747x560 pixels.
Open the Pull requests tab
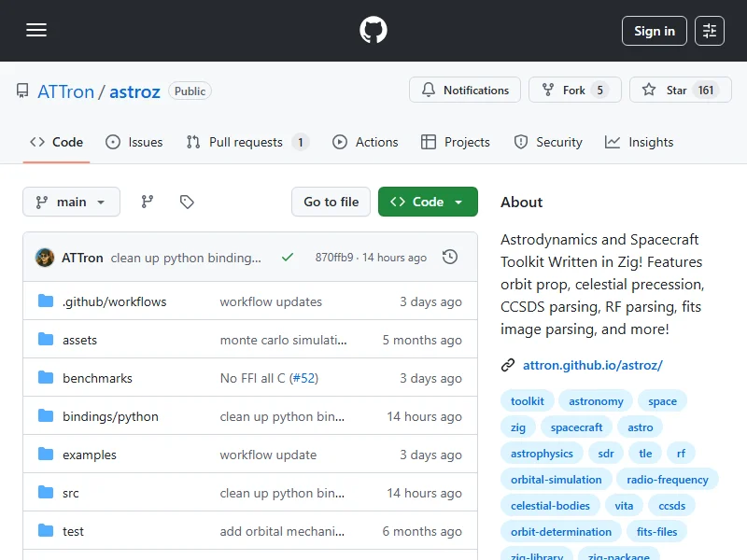tap(247, 142)
